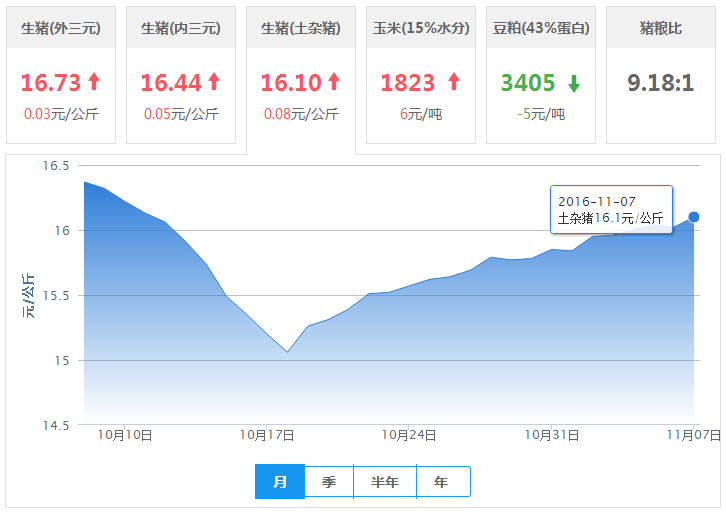The width and height of the screenshot is (726, 514).
Task: Show 年 price history
Action: coord(441,482)
